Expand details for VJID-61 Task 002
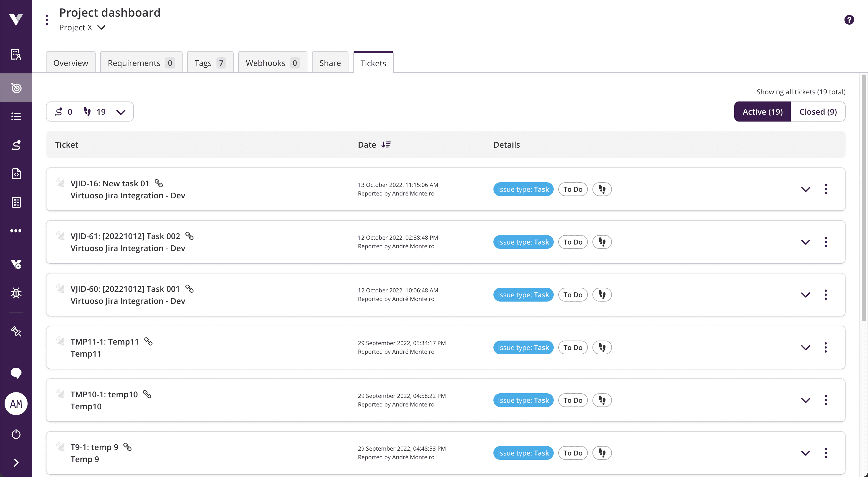This screenshot has height=477, width=868. pyautogui.click(x=805, y=242)
